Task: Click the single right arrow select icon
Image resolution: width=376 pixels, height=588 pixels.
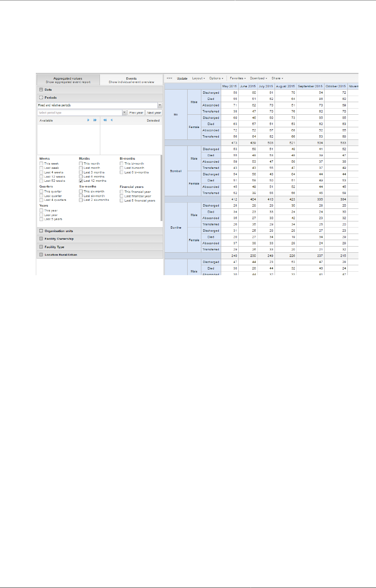Action: [88, 120]
